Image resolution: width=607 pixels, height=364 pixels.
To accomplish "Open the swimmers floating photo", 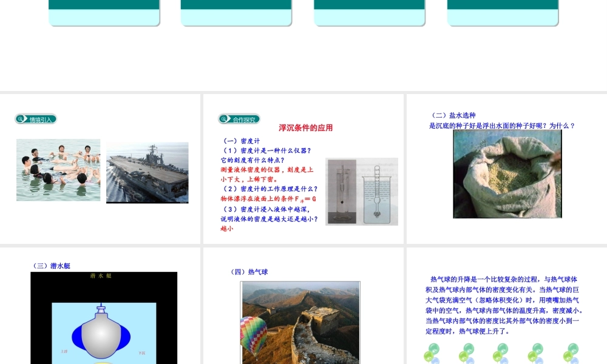I will pyautogui.click(x=58, y=170).
